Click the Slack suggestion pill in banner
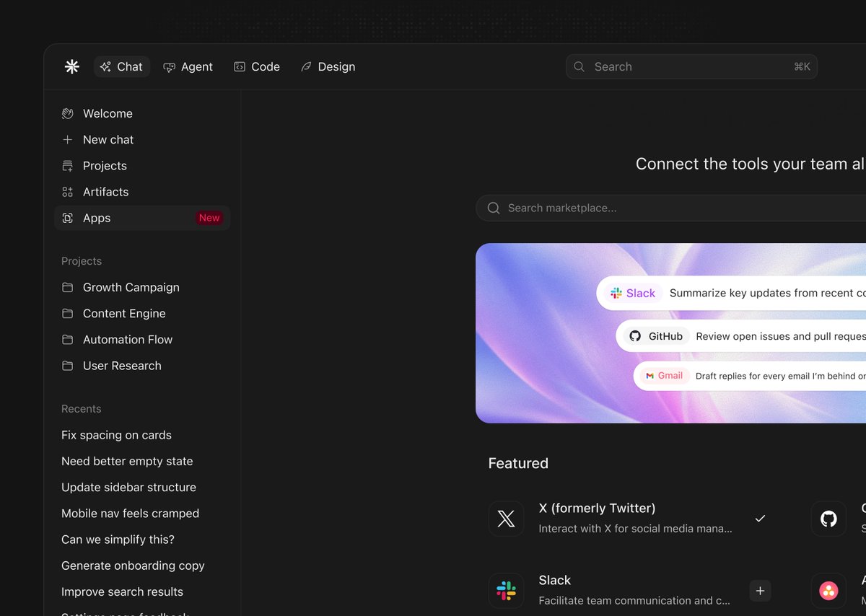This screenshot has width=866, height=616. pyautogui.click(x=731, y=293)
